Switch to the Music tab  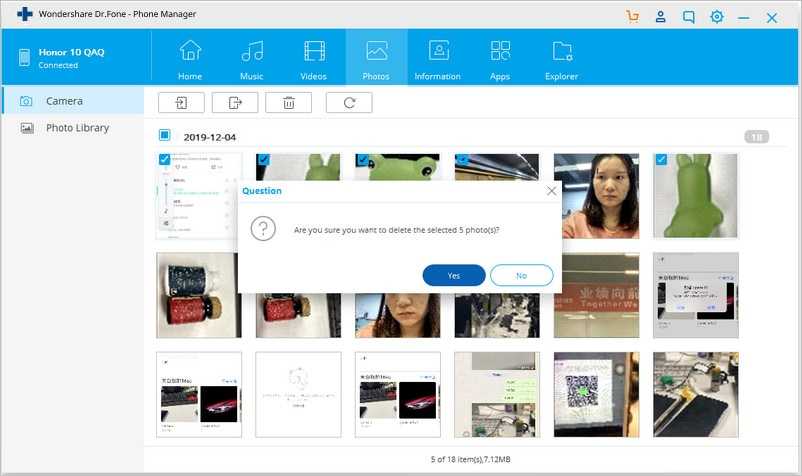252,58
